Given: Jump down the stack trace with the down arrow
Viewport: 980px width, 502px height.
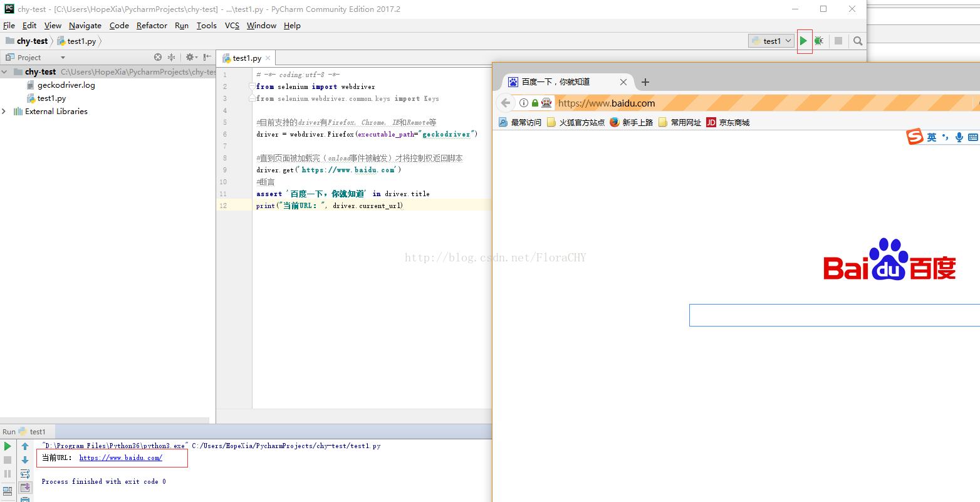Looking at the screenshot, I should (x=25, y=460).
